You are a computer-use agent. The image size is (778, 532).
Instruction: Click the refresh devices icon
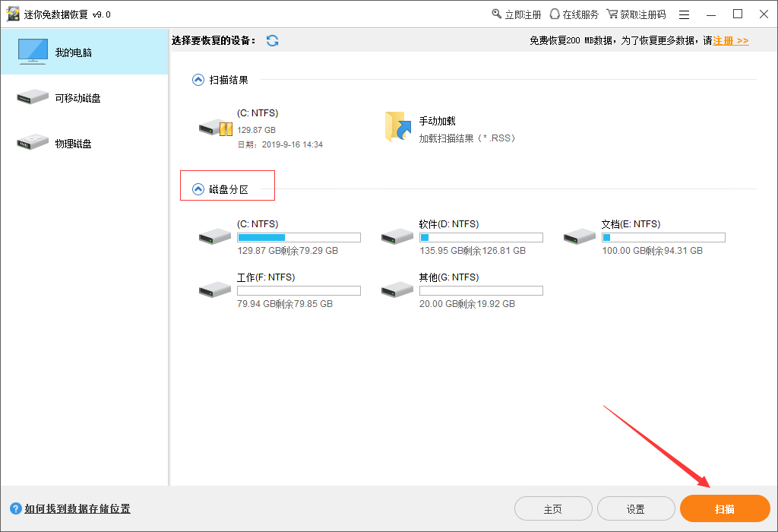coord(273,41)
